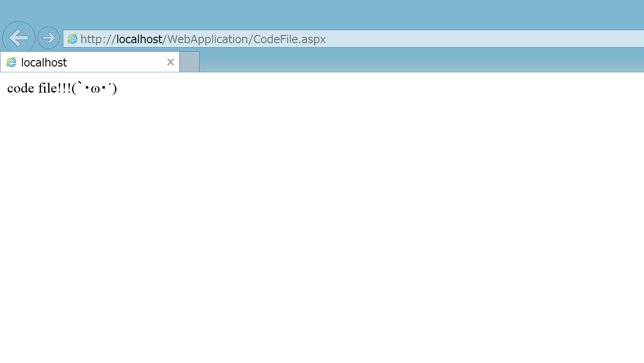The image size is (644, 363).
Task: Click the favicon on the localhost tab
Action: point(12,62)
